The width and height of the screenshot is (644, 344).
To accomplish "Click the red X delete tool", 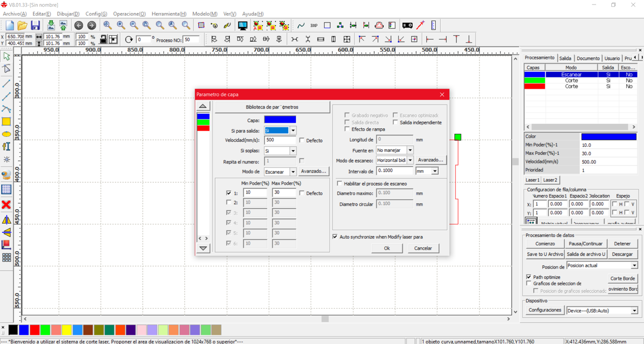I will 7,205.
